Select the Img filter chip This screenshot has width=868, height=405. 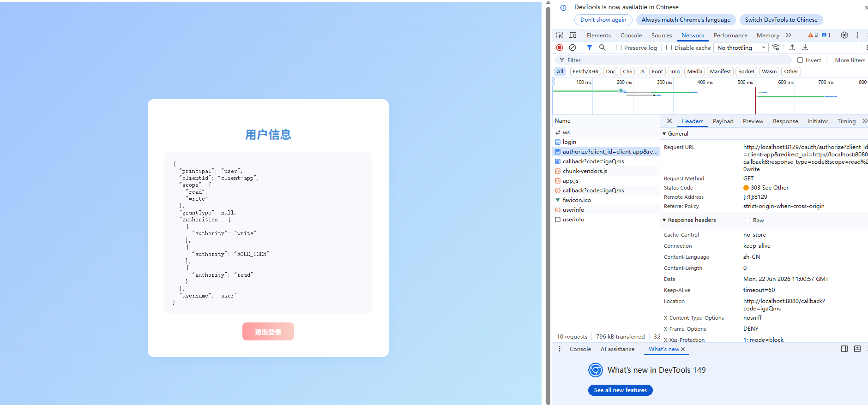click(675, 71)
